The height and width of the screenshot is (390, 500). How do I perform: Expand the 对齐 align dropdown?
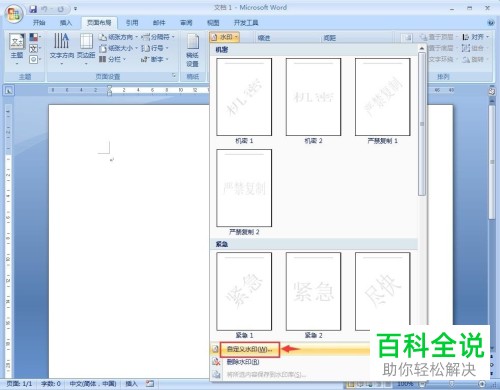tap(476, 37)
